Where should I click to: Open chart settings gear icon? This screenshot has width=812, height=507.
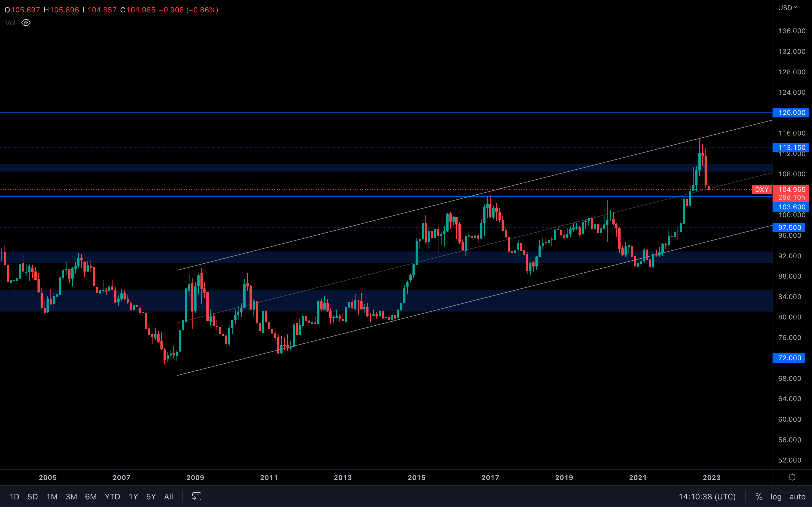tap(792, 477)
